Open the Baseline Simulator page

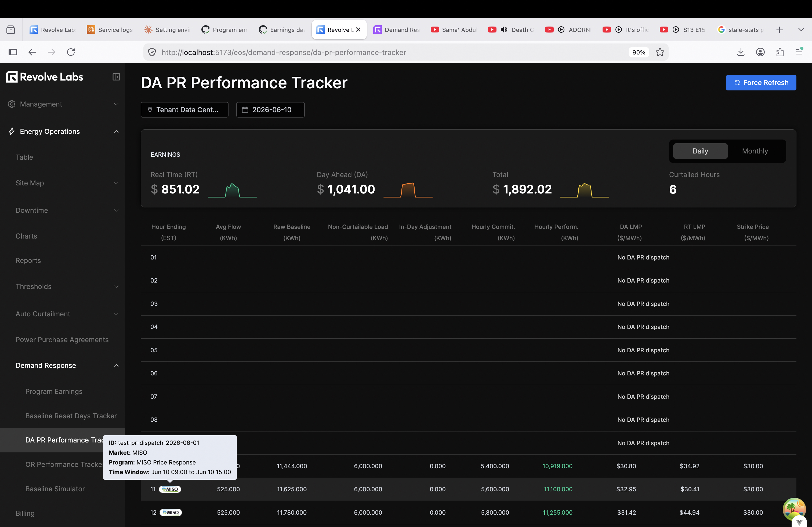tap(55, 489)
